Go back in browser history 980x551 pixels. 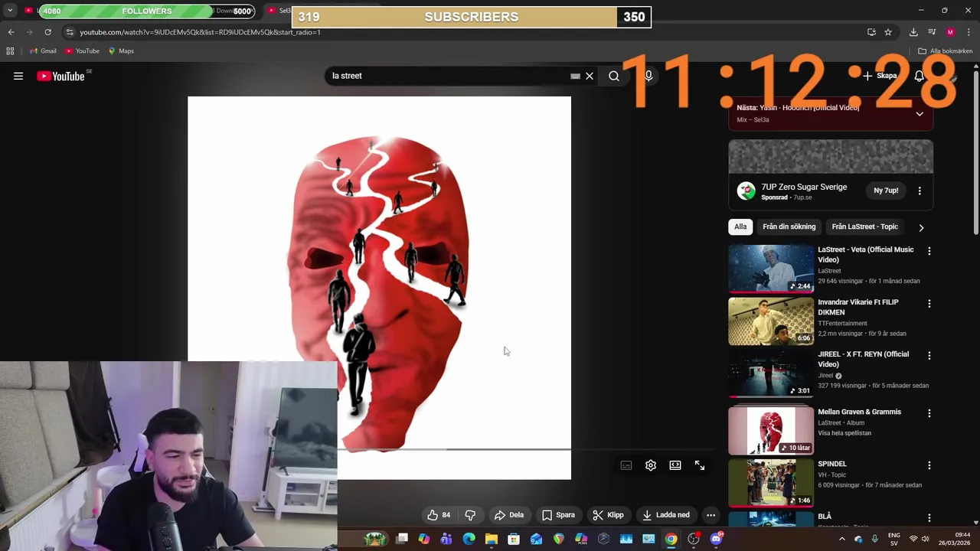11,32
